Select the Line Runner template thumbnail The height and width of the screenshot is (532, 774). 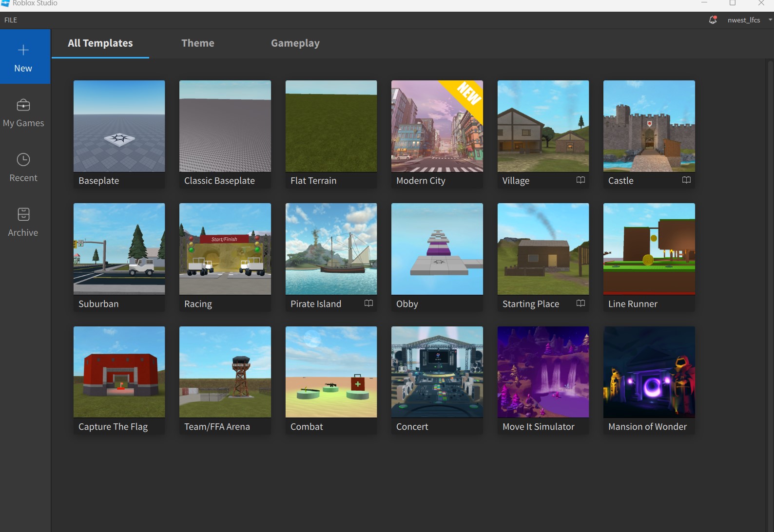tap(649, 249)
